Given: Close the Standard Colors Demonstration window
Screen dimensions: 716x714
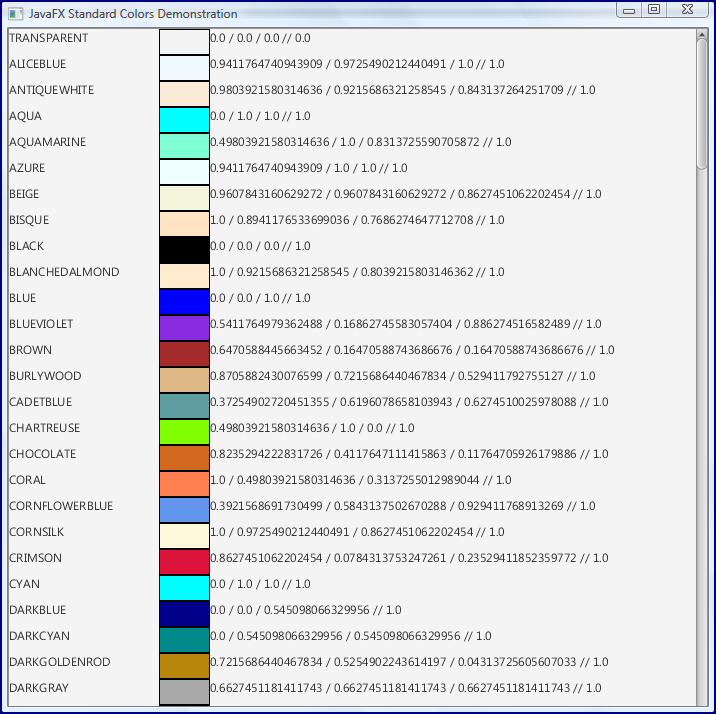Looking at the screenshot, I should point(687,10).
